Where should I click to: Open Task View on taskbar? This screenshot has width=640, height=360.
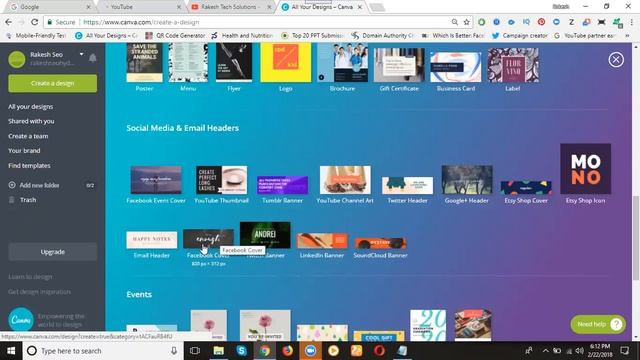[x=195, y=351]
